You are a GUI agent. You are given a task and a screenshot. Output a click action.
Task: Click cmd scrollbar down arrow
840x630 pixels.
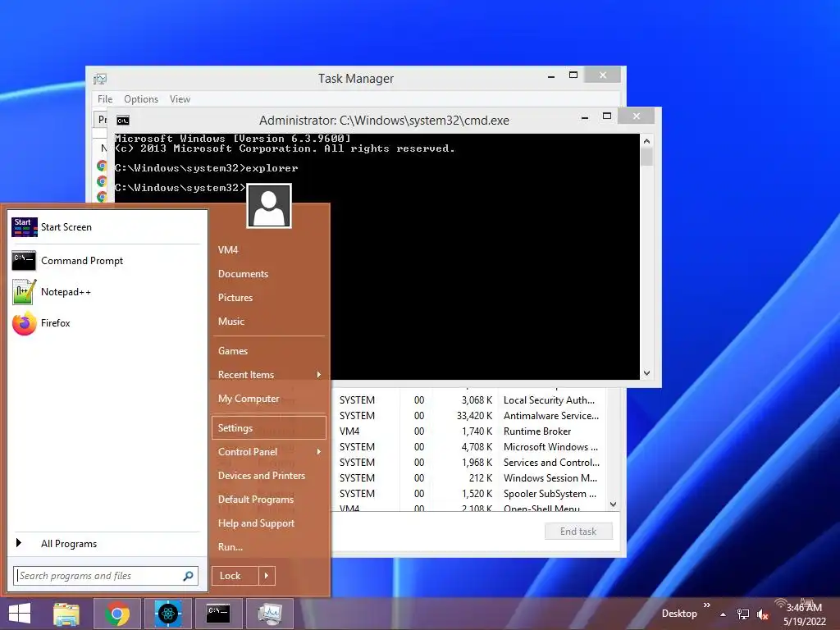coord(646,373)
